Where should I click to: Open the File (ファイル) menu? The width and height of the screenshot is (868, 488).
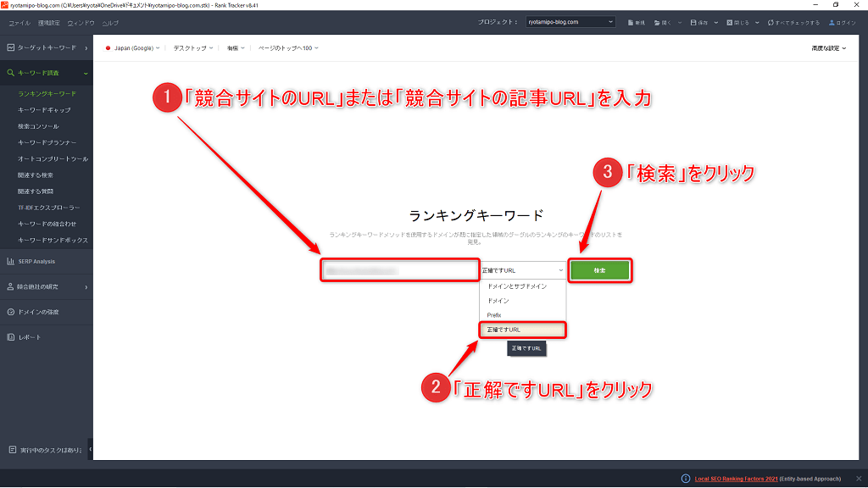19,22
